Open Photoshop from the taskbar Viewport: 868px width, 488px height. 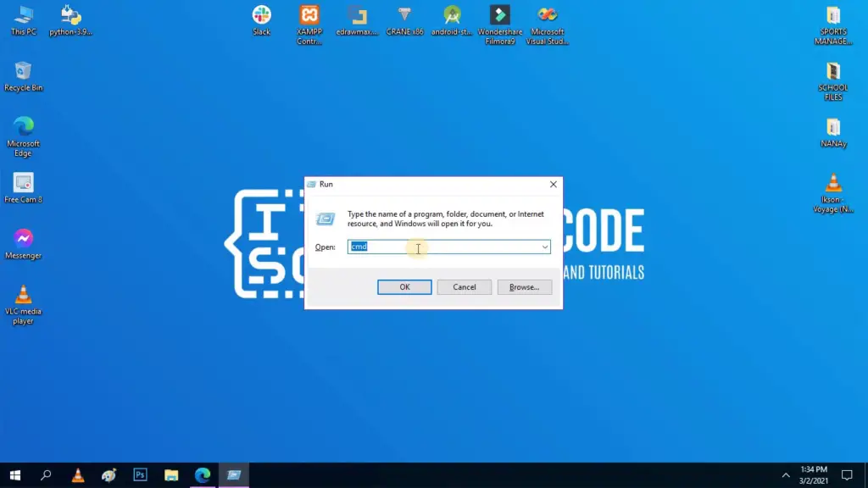[x=140, y=474]
